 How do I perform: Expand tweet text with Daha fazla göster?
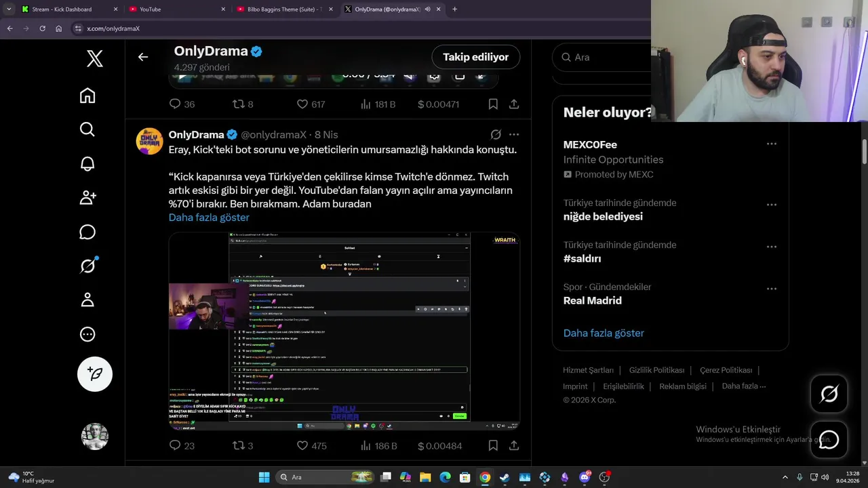click(209, 218)
